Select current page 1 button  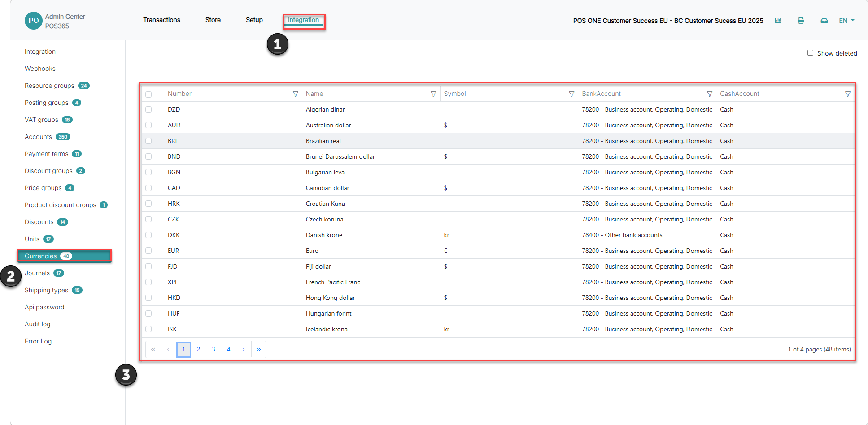[183, 349]
